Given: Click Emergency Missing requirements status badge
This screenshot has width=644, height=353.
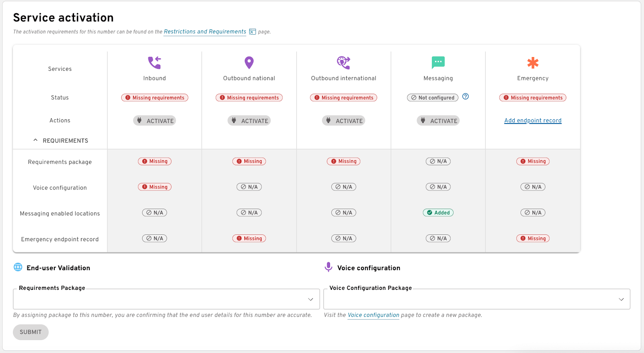Looking at the screenshot, I should coord(533,98).
